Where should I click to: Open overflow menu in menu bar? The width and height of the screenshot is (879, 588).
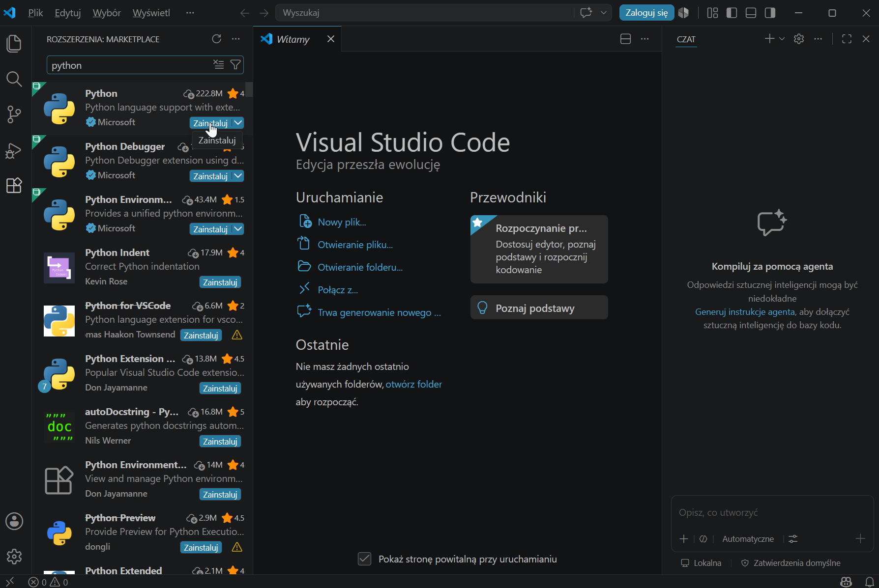(190, 13)
